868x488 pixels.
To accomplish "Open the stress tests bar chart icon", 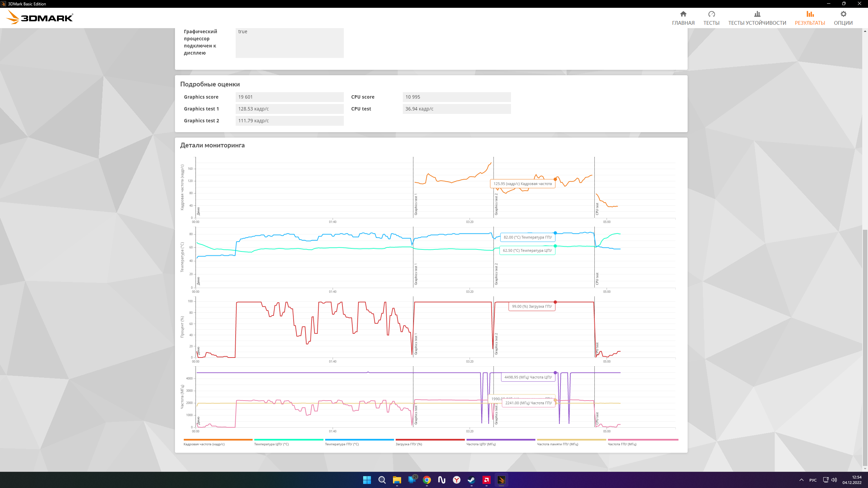I will pos(757,14).
